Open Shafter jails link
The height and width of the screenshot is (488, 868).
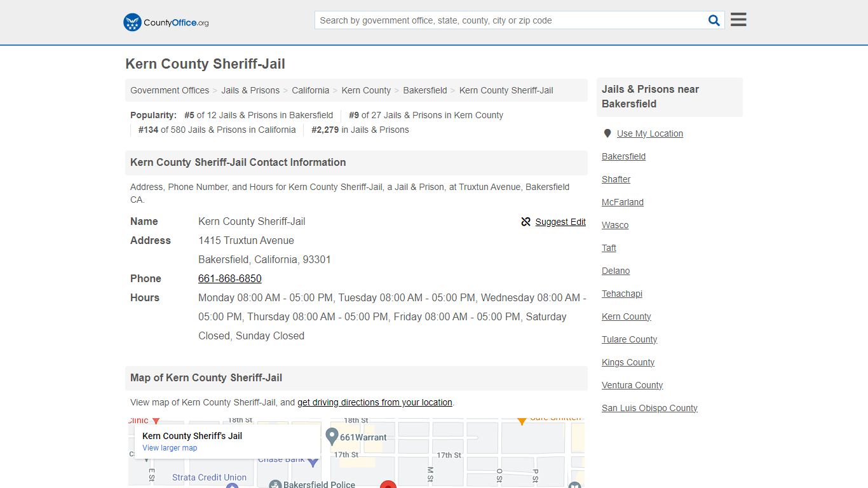tap(616, 179)
